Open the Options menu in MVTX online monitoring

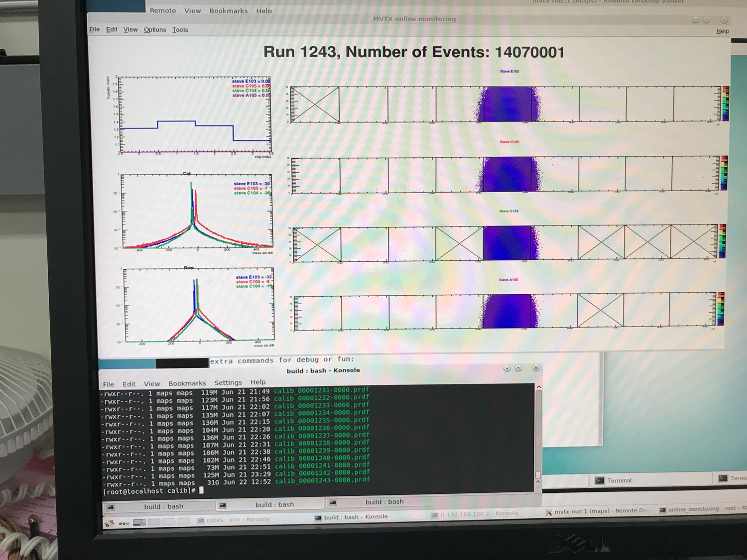tap(155, 30)
